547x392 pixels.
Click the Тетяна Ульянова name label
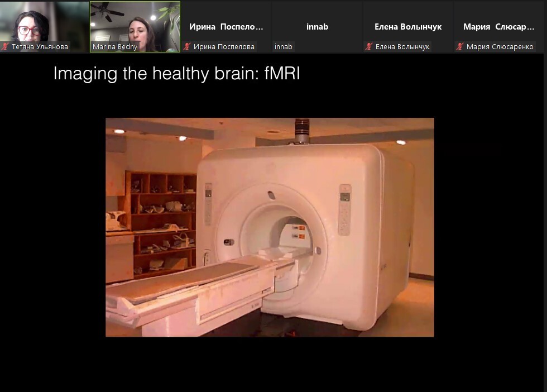(x=40, y=47)
